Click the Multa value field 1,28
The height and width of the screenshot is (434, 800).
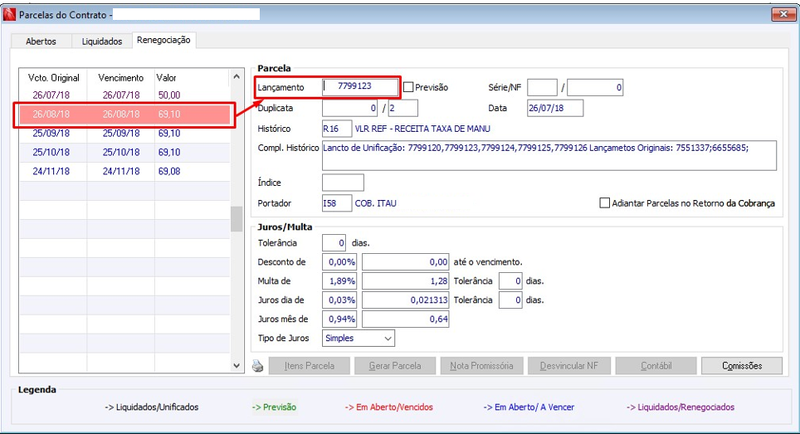pyautogui.click(x=406, y=281)
